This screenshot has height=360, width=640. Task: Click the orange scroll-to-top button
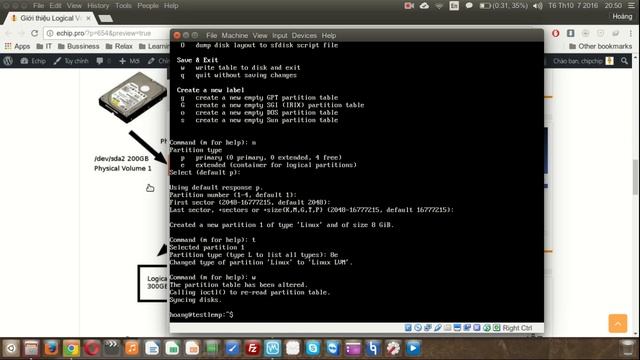coord(618,323)
